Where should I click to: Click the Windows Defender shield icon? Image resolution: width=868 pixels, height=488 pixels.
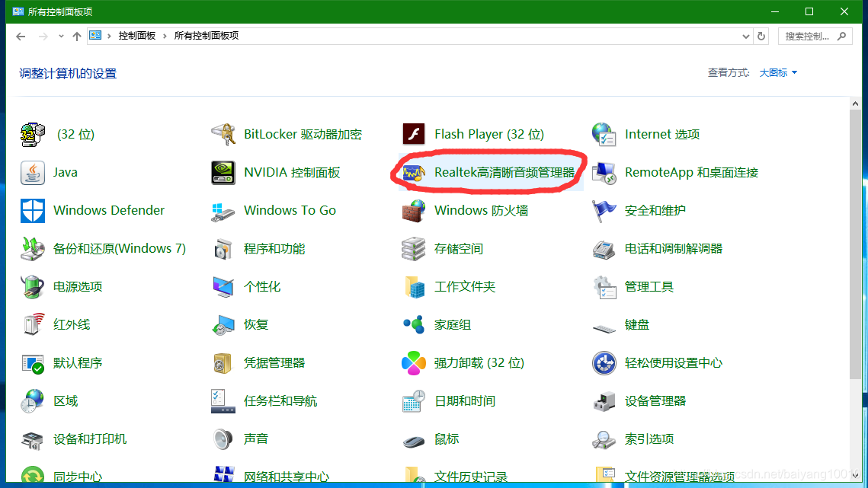pyautogui.click(x=33, y=211)
